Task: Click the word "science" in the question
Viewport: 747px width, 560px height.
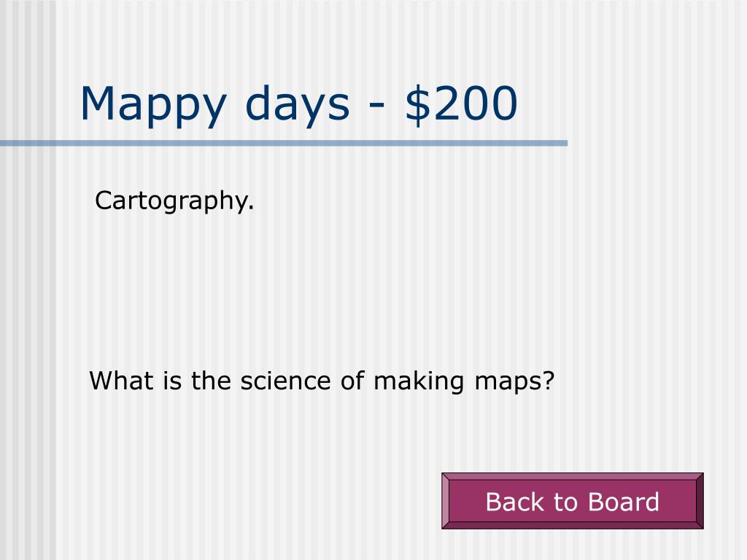Action: pos(284,381)
